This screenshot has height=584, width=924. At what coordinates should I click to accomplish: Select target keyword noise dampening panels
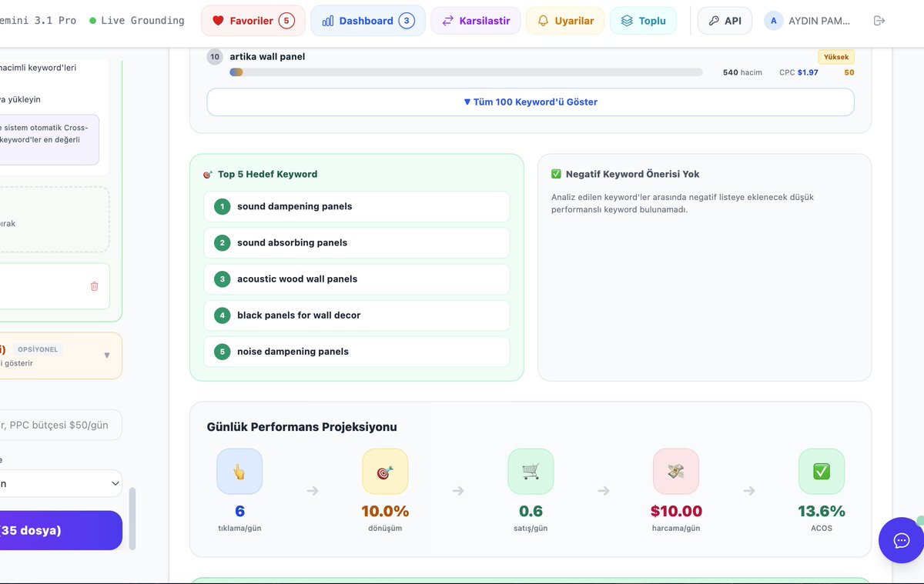(x=357, y=351)
